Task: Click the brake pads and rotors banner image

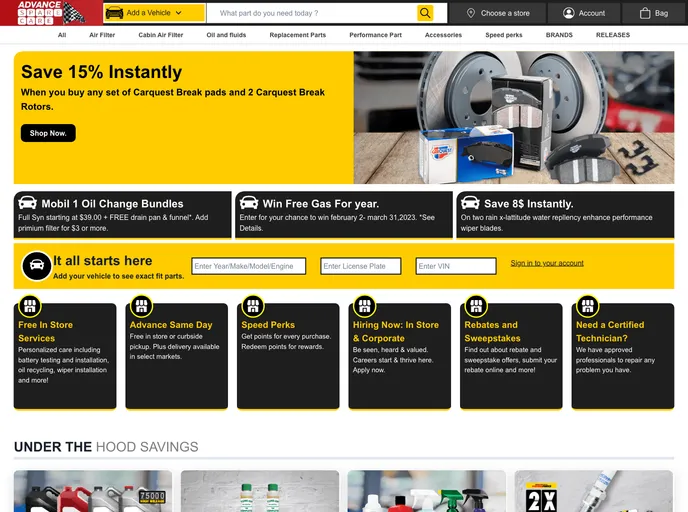Action: [514, 117]
